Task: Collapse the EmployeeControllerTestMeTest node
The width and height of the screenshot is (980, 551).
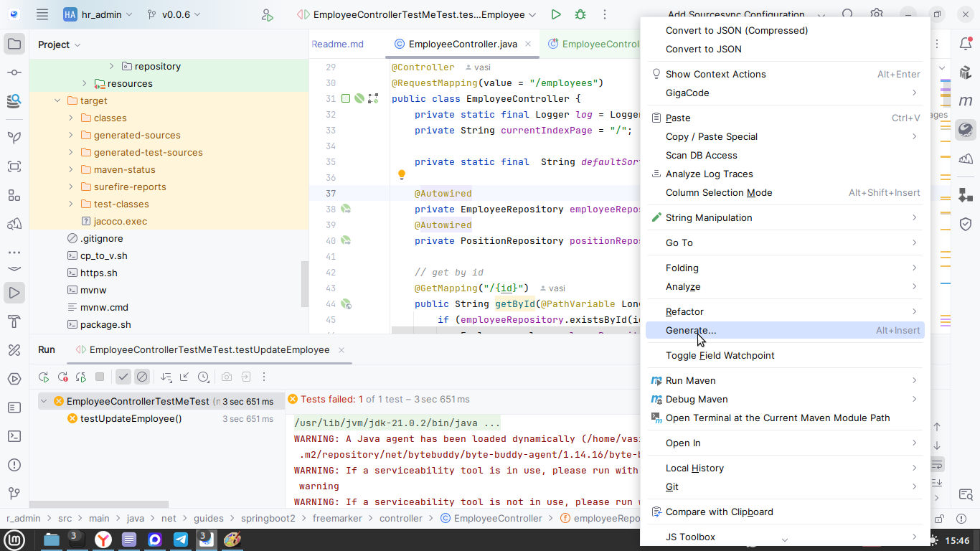Action: 44,401
